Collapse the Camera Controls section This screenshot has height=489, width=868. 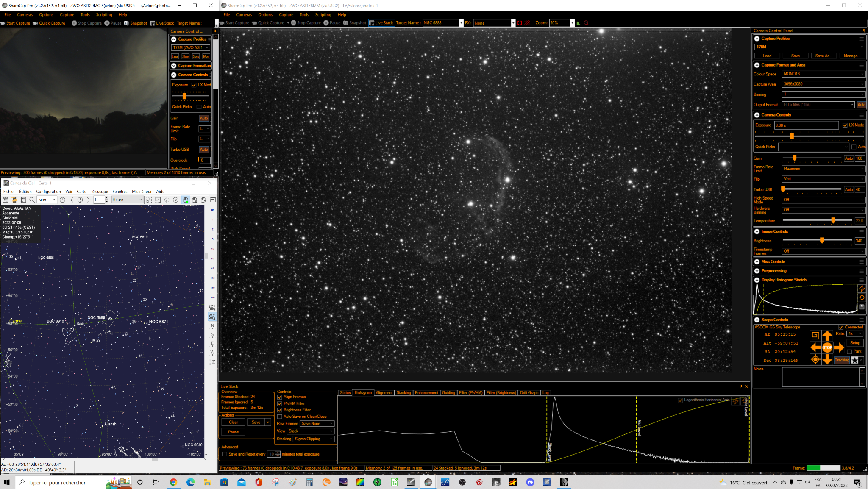click(757, 115)
